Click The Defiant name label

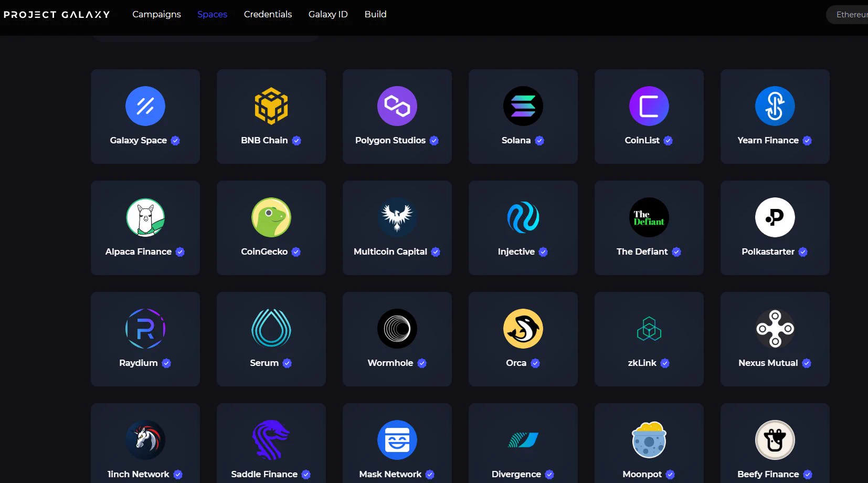[642, 251]
